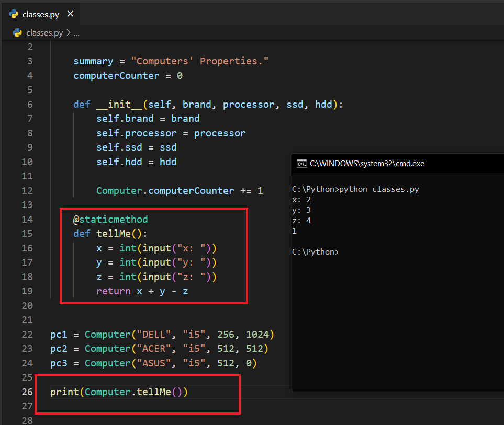Click the last C:\Python> prompt in console
The image size is (504, 425).
click(x=315, y=252)
